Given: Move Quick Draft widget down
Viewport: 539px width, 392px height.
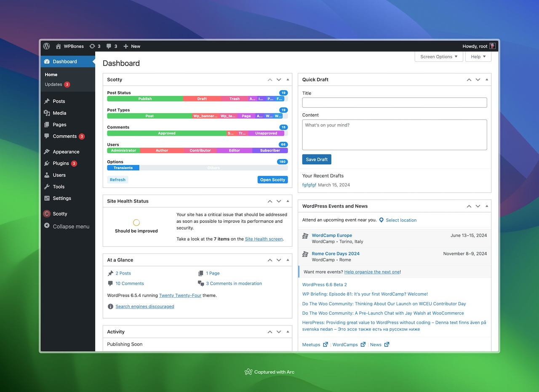Looking at the screenshot, I should click(x=478, y=80).
